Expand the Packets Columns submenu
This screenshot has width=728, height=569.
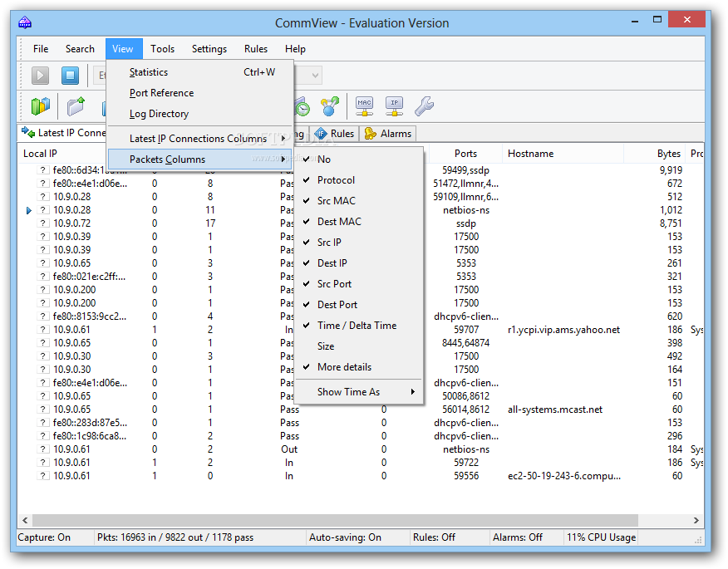coord(199,159)
